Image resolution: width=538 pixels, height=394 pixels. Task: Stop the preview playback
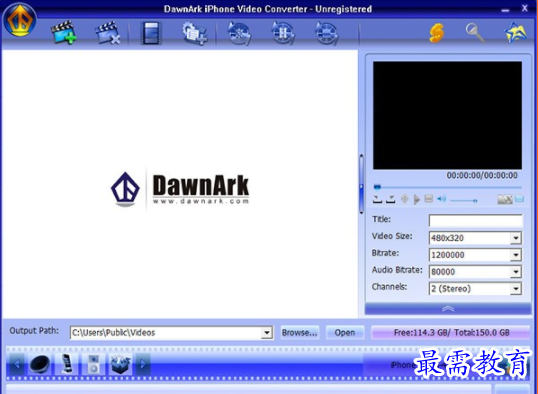[x=429, y=199]
